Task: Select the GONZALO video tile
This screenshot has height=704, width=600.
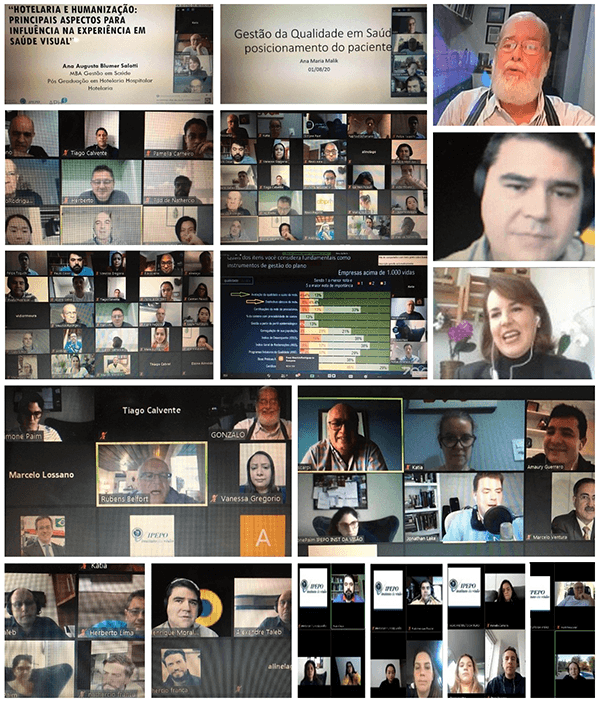Action: [x=250, y=414]
